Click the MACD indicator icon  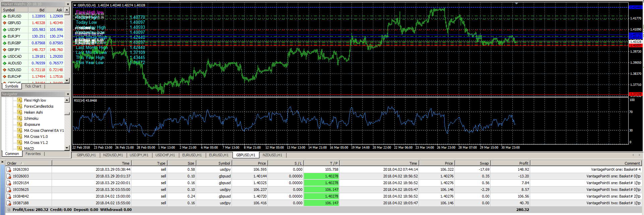[x=20, y=148]
